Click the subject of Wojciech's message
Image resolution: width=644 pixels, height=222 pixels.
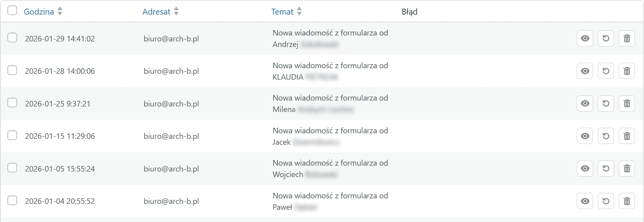pyautogui.click(x=330, y=168)
